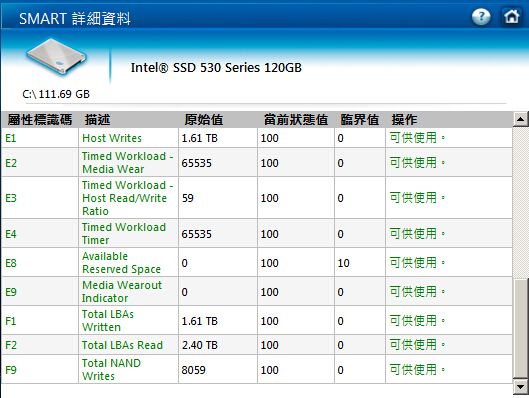Click the 可供使用 status in row E1

[417, 138]
